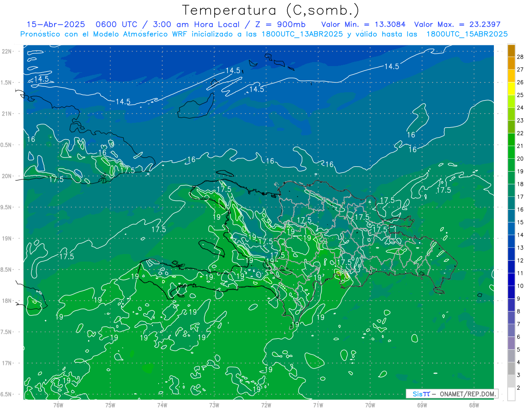Click the bright yellow segment of the color scale

click(511, 88)
